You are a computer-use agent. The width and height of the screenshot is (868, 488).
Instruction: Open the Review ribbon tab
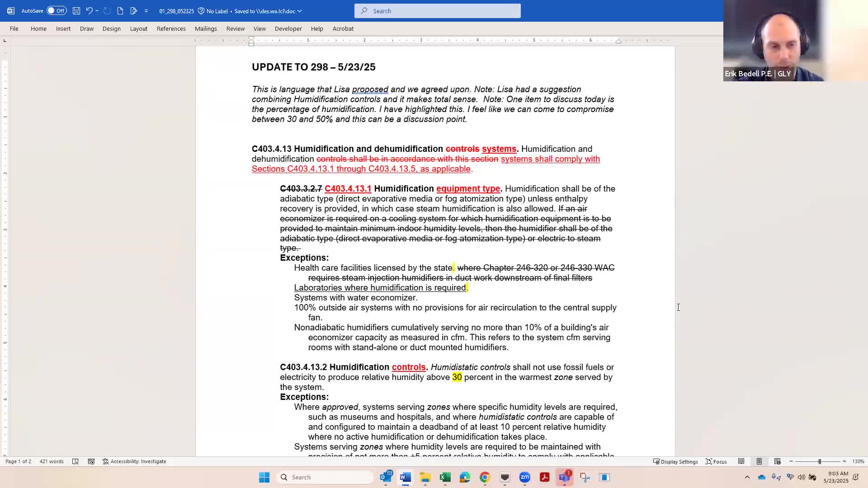click(235, 28)
